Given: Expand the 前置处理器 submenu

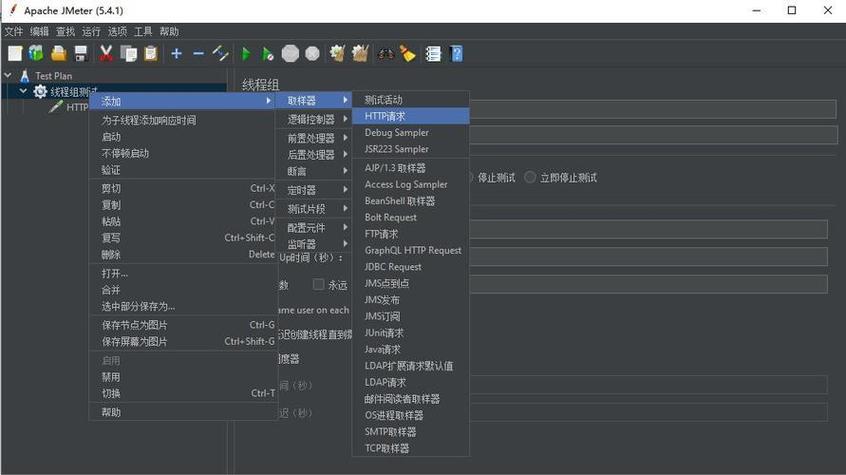Looking at the screenshot, I should pos(313,138).
